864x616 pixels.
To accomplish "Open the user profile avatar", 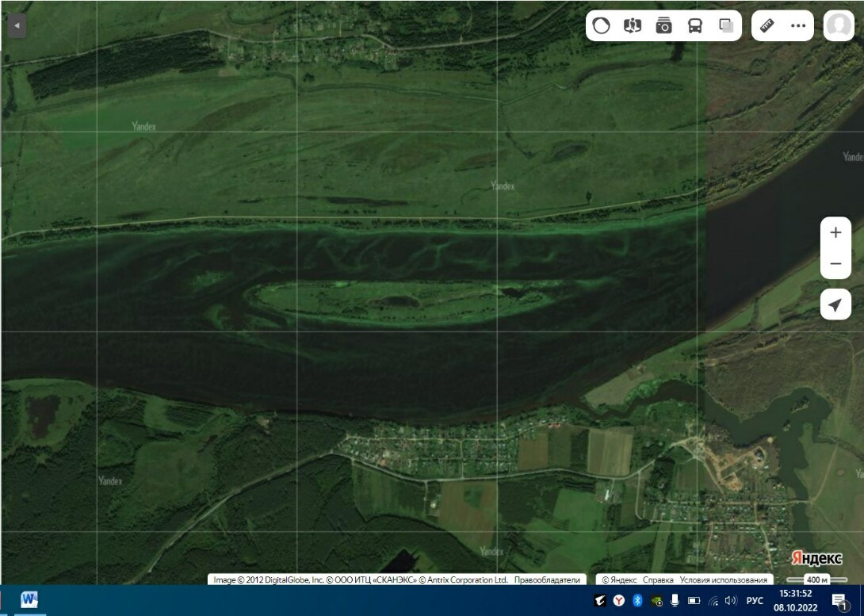I will point(838,25).
